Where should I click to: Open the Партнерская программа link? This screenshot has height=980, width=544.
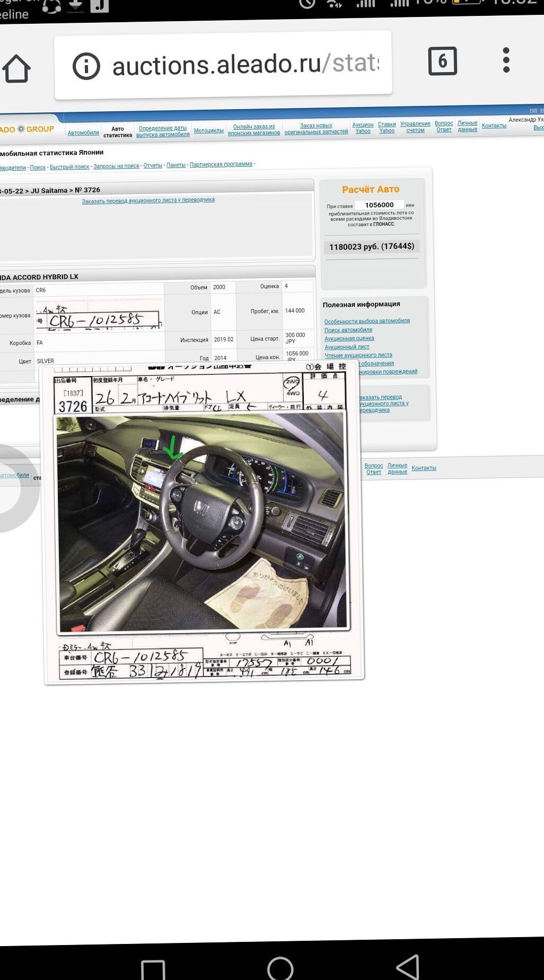point(221,164)
